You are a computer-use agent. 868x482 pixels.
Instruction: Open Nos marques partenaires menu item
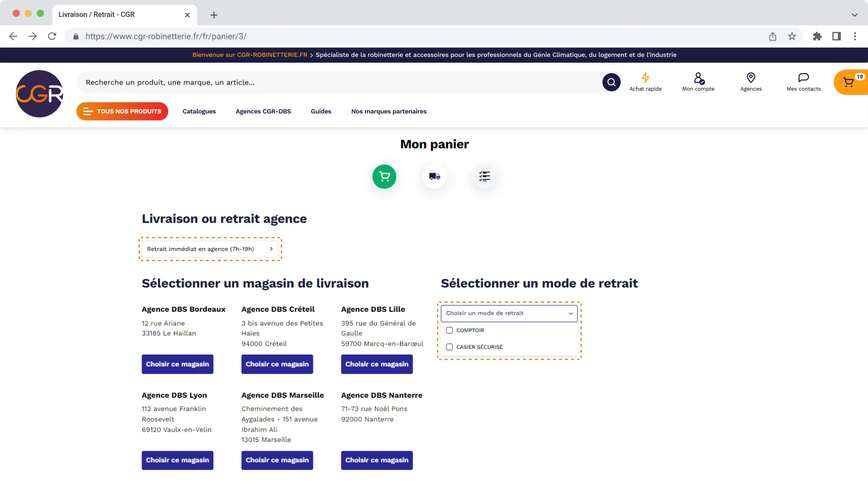click(x=389, y=111)
